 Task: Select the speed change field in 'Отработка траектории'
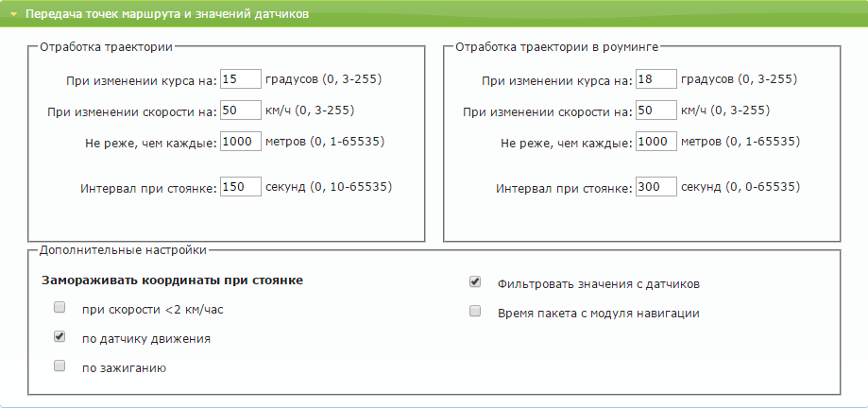(x=240, y=110)
